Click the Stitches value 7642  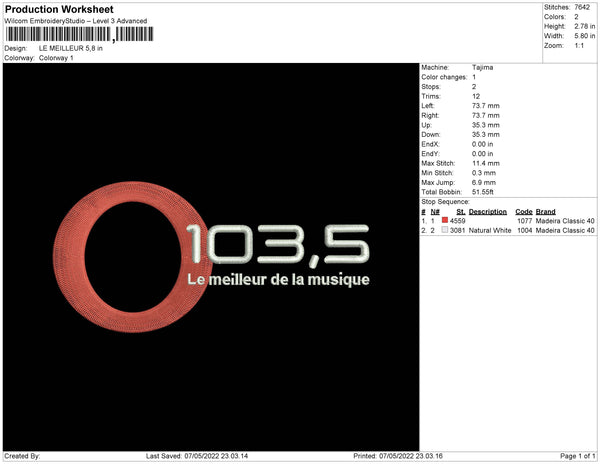[x=582, y=7]
